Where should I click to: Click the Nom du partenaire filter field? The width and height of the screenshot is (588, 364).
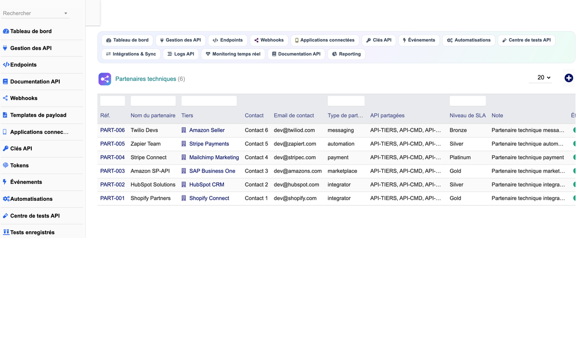coord(153,101)
